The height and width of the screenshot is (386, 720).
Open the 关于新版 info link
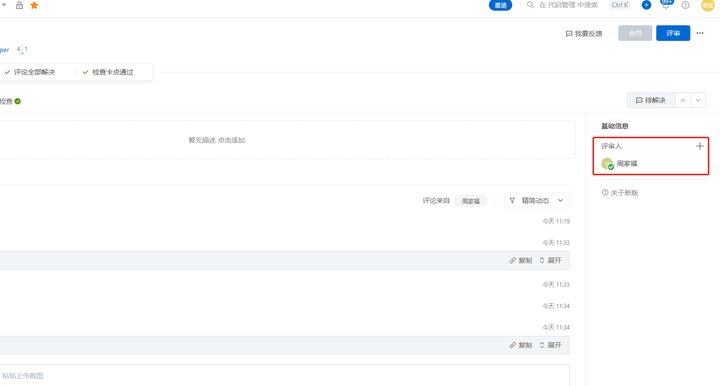[620, 193]
